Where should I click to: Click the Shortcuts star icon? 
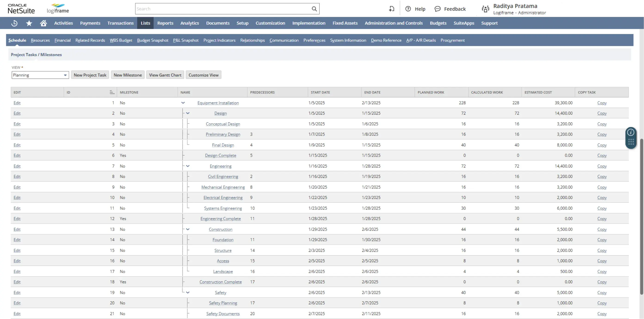pos(29,23)
